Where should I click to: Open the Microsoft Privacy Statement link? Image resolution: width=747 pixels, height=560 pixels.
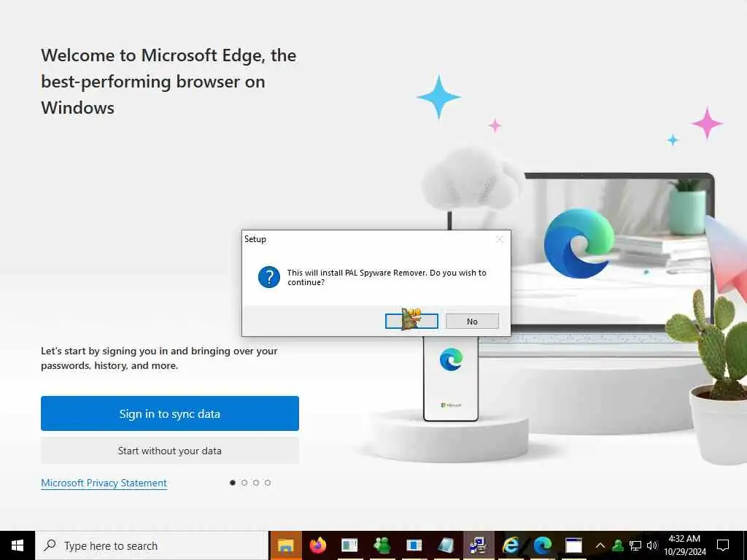104,483
